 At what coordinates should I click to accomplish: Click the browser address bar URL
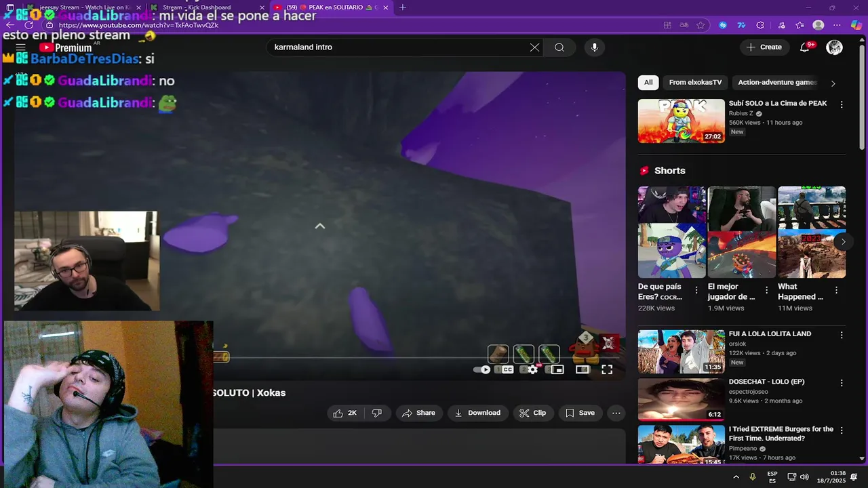click(x=138, y=25)
